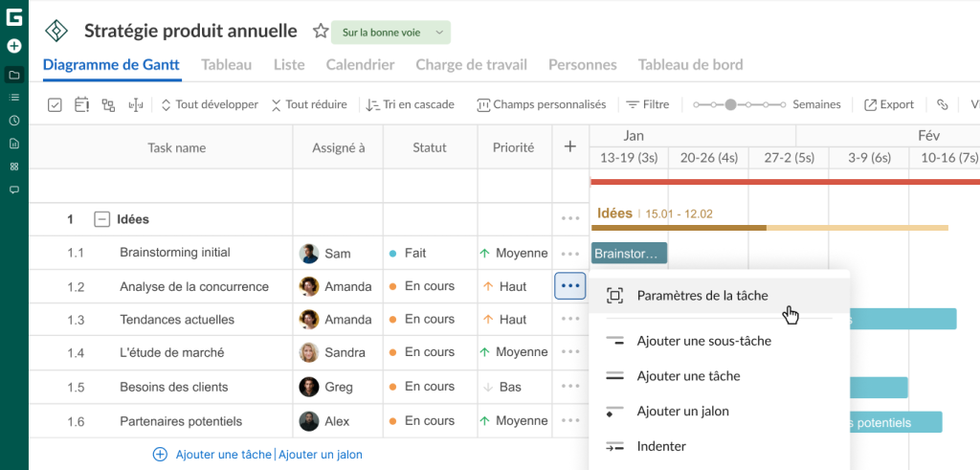Viewport: 980px width, 470px height.
Task: Click the Priorité column header
Action: pos(513,147)
